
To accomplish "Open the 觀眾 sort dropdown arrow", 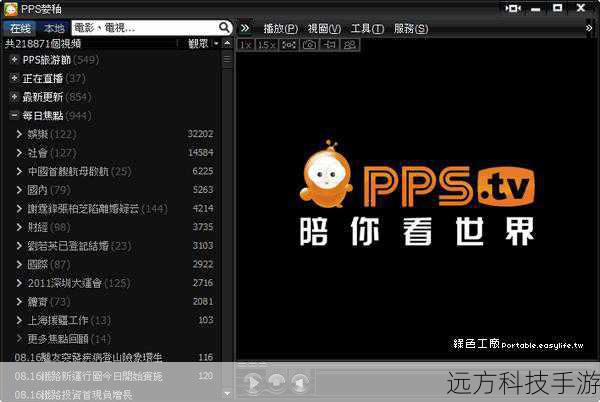I will click(x=216, y=44).
